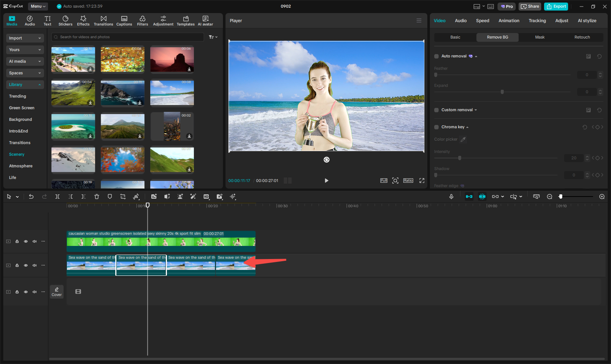The image size is (611, 364).
Task: Click the timeline zoom slider handle
Action: click(x=560, y=197)
